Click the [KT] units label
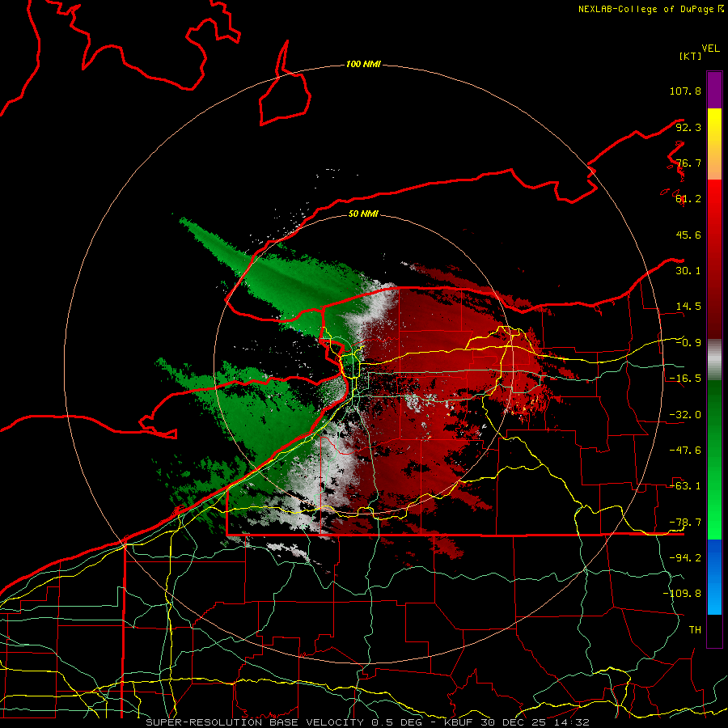Viewport: 728px width, 728px height. click(x=690, y=56)
